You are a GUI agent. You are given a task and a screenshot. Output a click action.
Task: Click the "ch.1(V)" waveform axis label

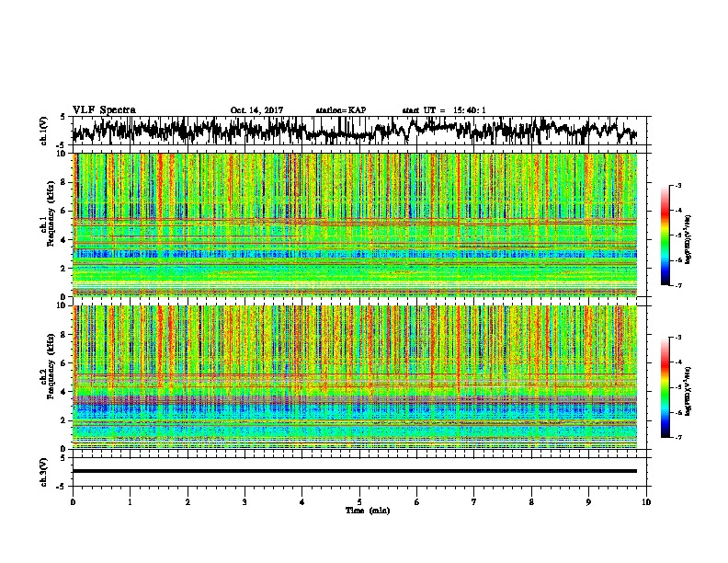point(43,131)
